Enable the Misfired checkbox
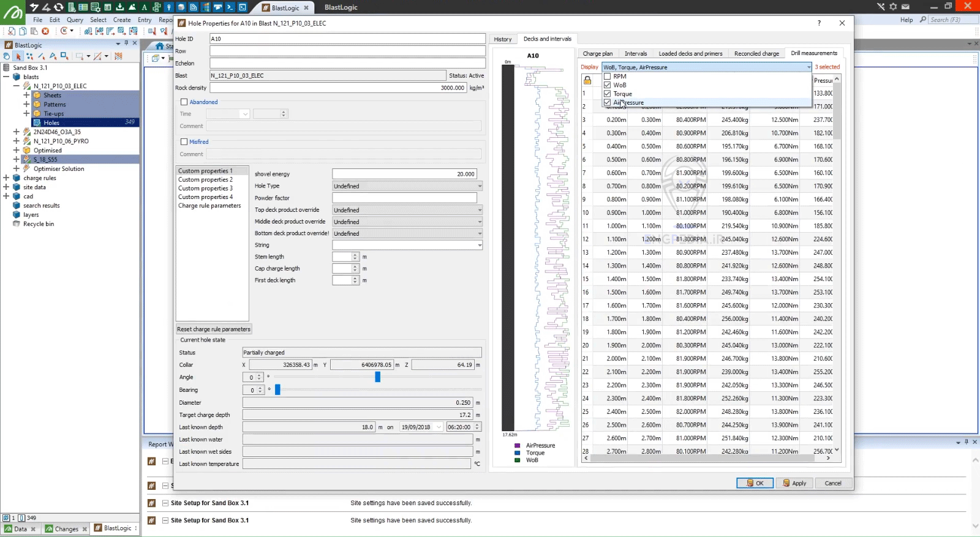 184,141
